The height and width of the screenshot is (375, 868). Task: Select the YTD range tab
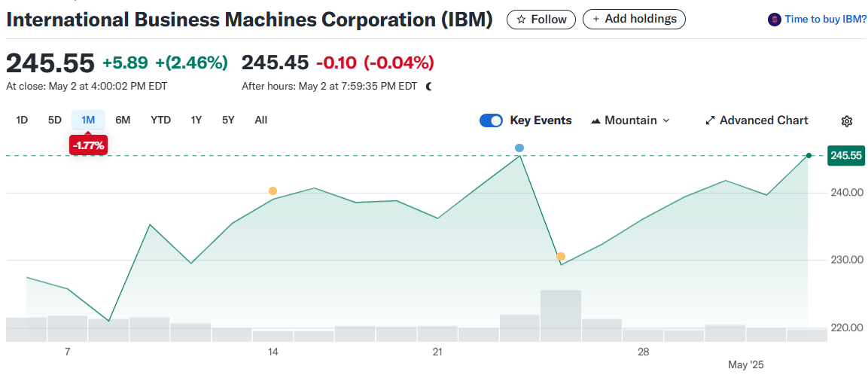point(161,120)
